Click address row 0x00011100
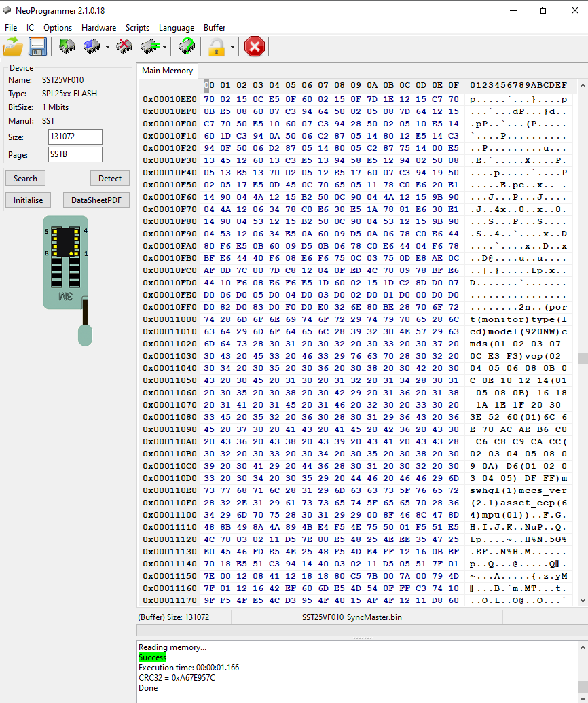The width and height of the screenshot is (588, 703). point(170,515)
